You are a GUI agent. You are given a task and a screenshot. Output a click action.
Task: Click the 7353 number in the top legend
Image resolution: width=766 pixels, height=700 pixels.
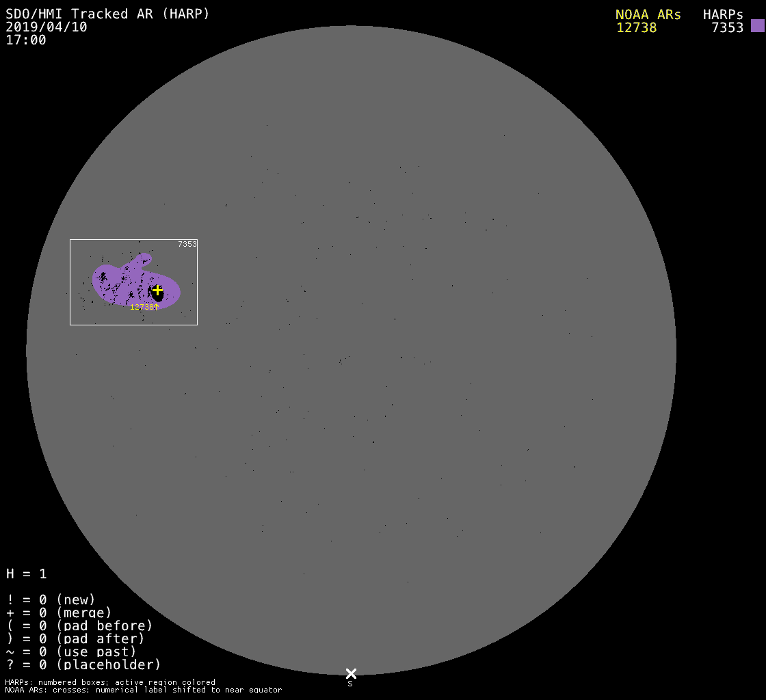click(727, 27)
